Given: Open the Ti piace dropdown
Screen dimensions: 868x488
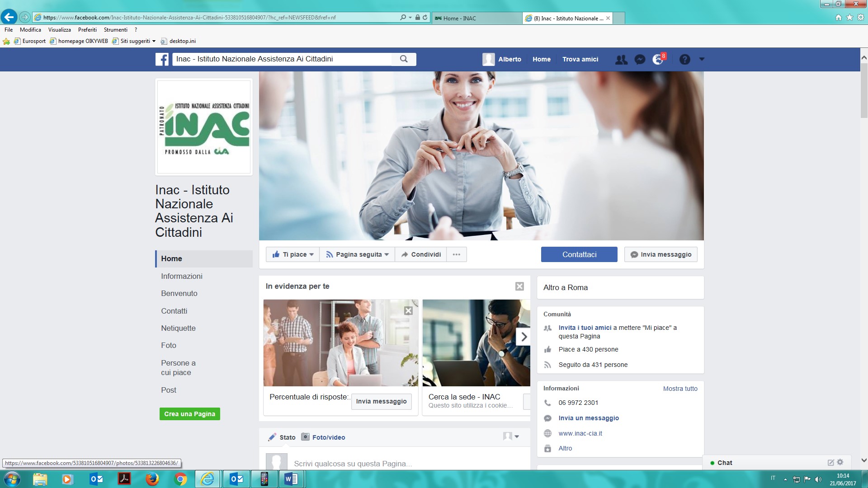Looking at the screenshot, I should click(x=293, y=254).
